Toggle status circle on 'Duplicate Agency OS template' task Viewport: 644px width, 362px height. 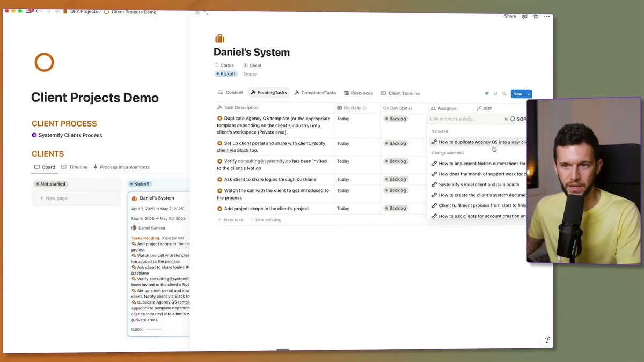(x=219, y=118)
